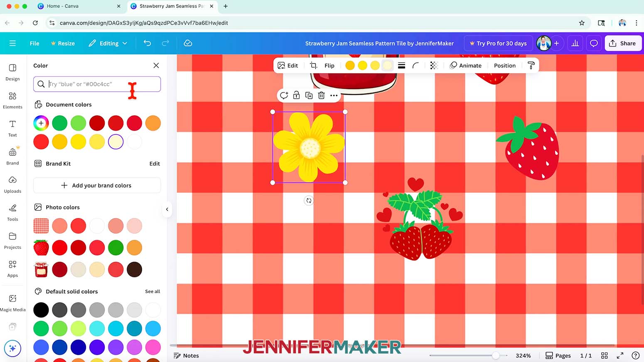
Task: Open the help question mark
Action: coord(635,355)
